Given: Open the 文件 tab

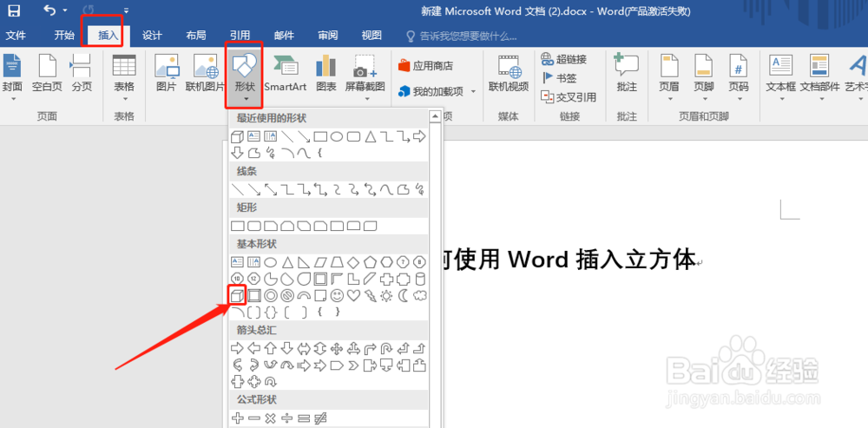Looking at the screenshot, I should point(16,36).
